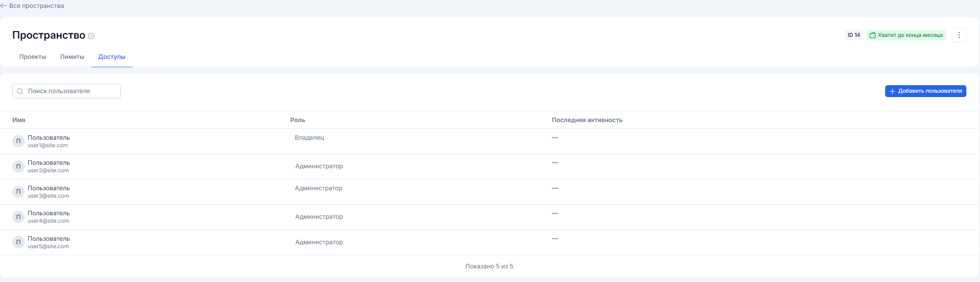Click avatar of user5@site.com
This screenshot has width=980, height=282.
(x=18, y=242)
